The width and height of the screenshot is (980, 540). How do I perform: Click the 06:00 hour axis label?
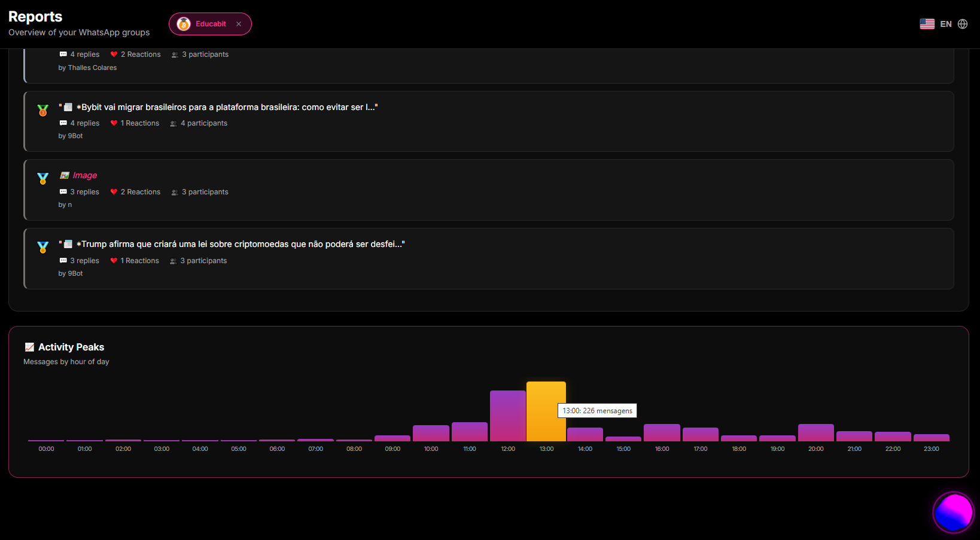277,449
